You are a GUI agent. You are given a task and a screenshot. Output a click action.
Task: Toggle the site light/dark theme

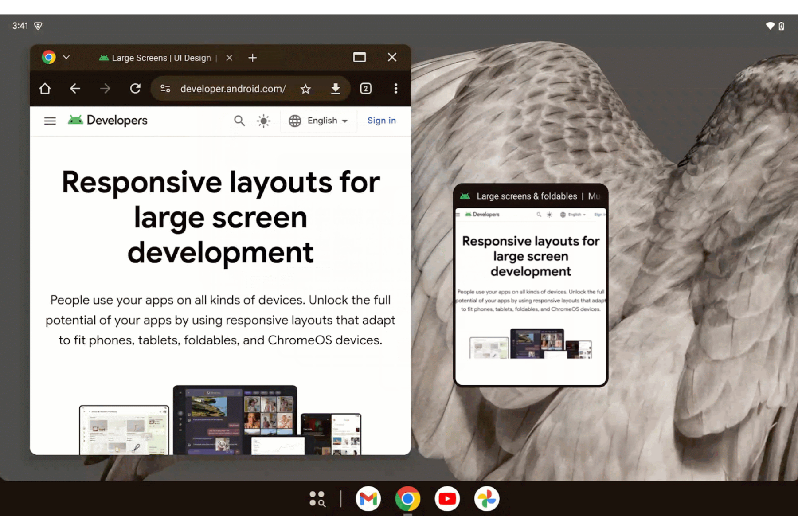pyautogui.click(x=264, y=121)
